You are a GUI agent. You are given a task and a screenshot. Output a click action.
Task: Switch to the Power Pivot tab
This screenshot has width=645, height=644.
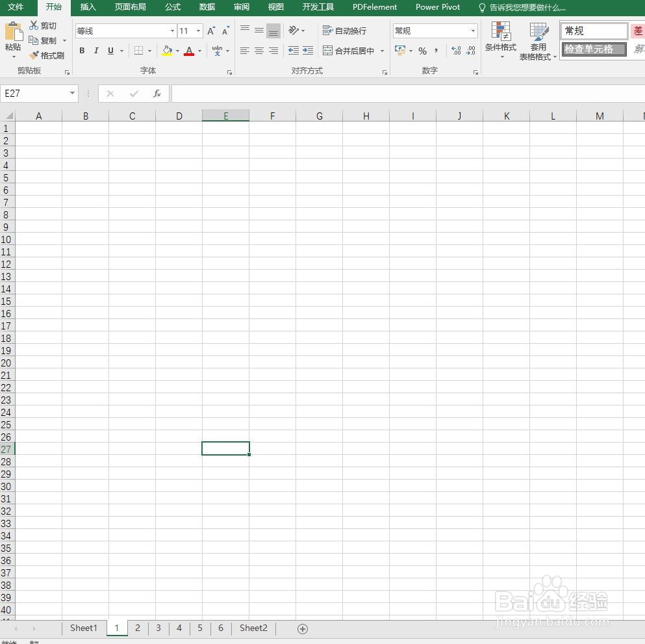[x=438, y=7]
